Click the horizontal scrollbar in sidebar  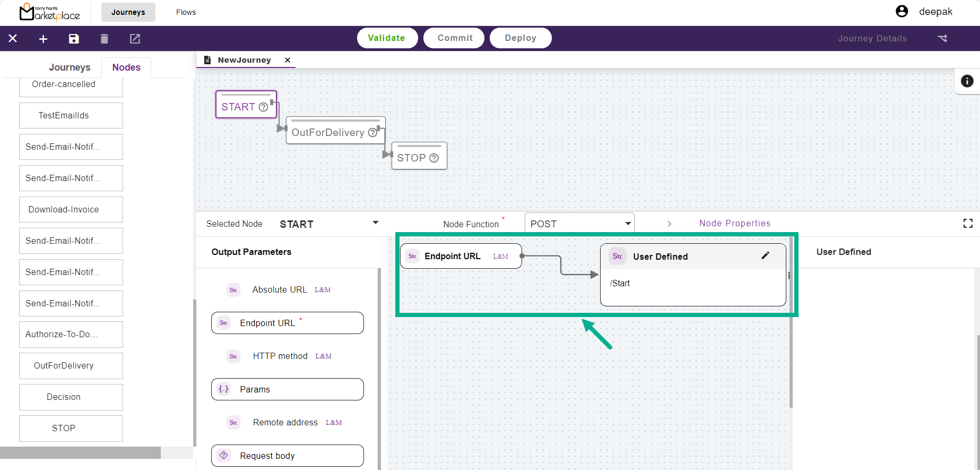(x=80, y=452)
